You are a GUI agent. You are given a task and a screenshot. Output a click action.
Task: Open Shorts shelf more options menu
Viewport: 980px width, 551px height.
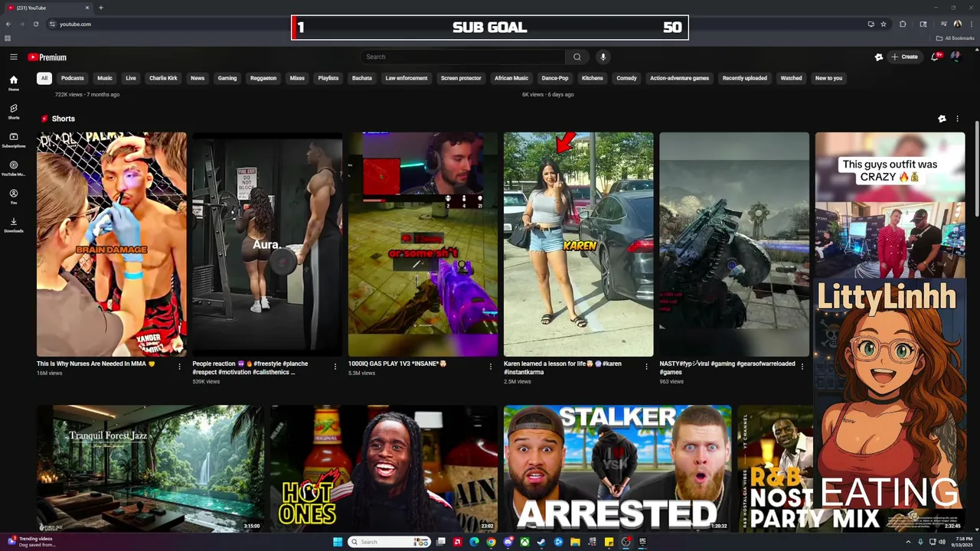point(957,119)
